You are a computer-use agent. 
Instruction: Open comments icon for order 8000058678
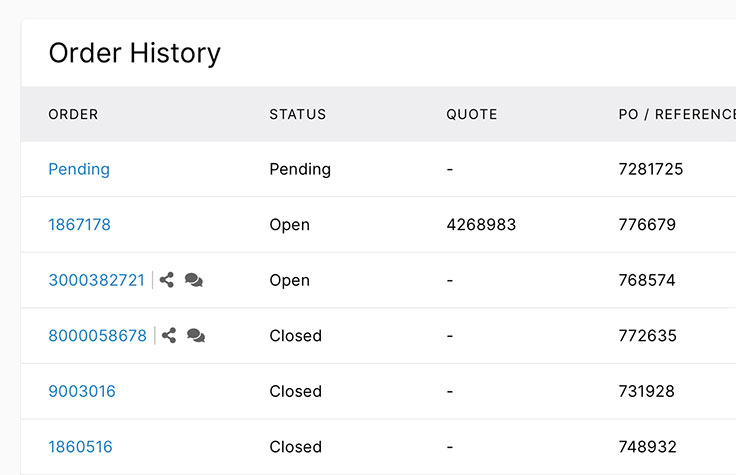click(x=196, y=336)
